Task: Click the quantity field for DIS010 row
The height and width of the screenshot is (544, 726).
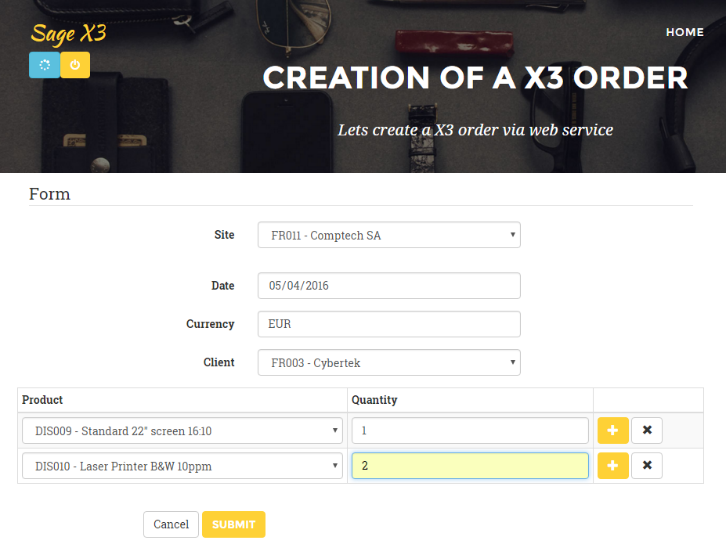Action: pyautogui.click(x=470, y=466)
